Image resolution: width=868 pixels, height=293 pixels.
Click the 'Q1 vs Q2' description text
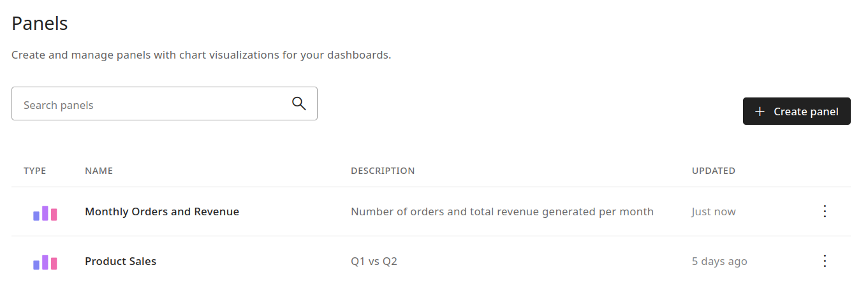tap(374, 261)
